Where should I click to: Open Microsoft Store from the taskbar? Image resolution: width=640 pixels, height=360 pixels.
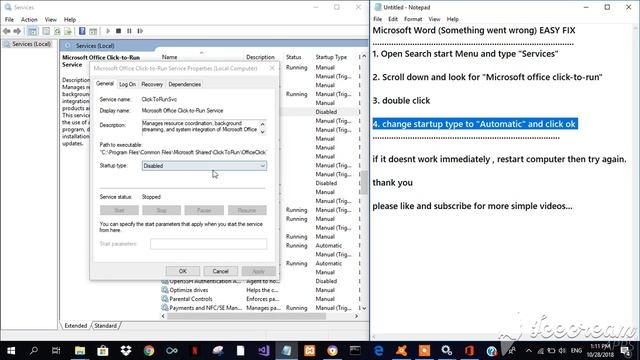pyautogui.click(x=103, y=351)
